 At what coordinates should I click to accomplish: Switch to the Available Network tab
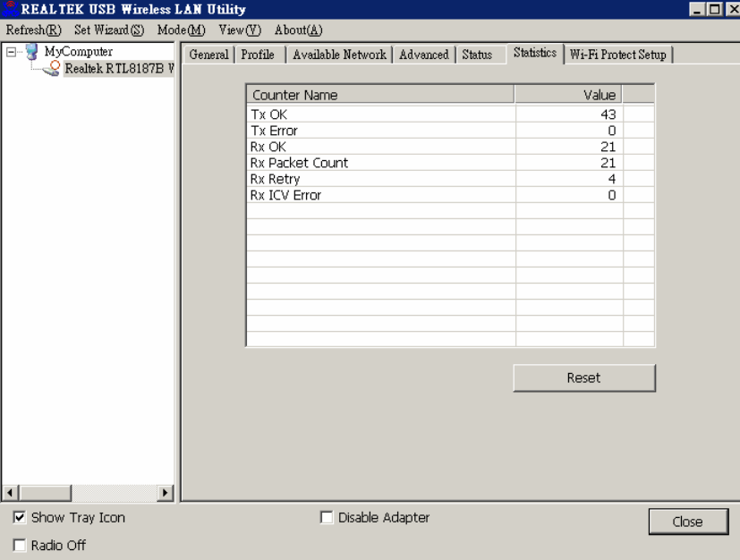click(x=339, y=55)
